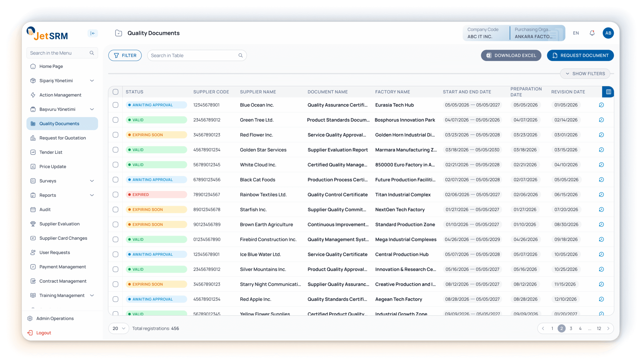
Task: Open the AB user avatar
Action: point(608,33)
